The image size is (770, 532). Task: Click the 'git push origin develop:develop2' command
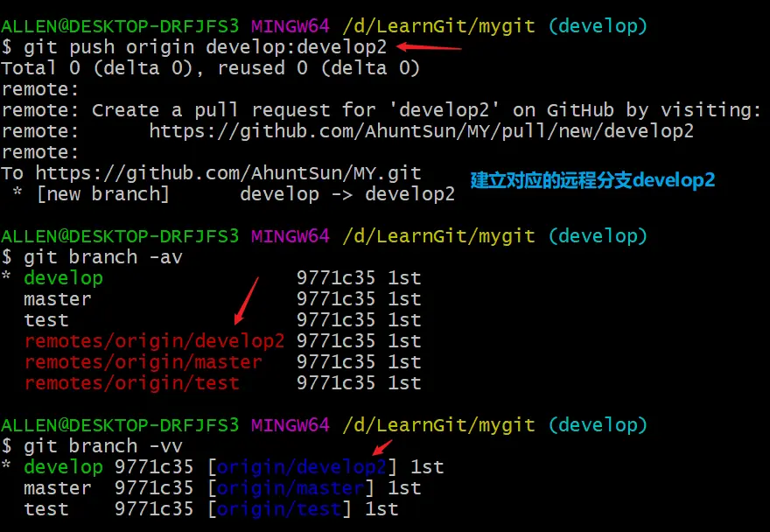pos(206,47)
